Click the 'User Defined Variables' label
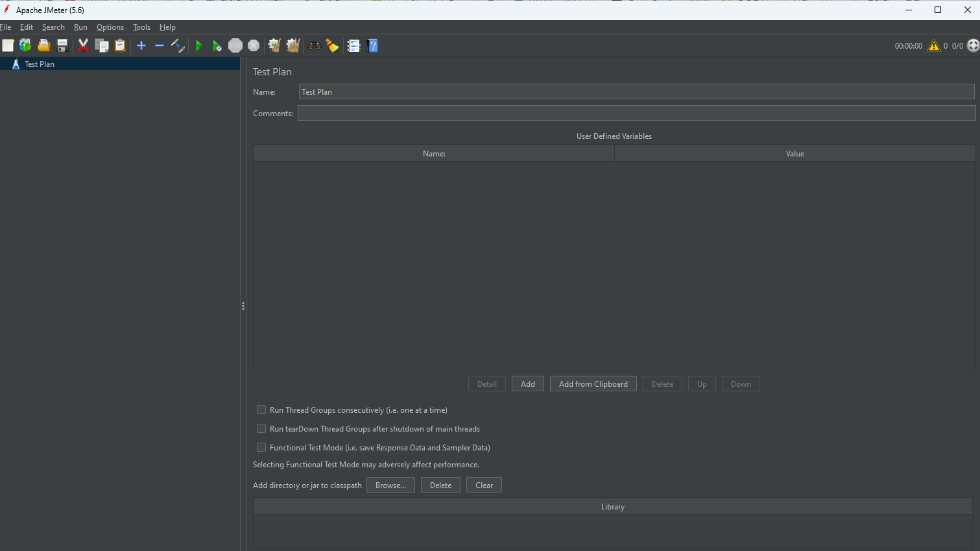This screenshot has width=980, height=551. click(614, 136)
